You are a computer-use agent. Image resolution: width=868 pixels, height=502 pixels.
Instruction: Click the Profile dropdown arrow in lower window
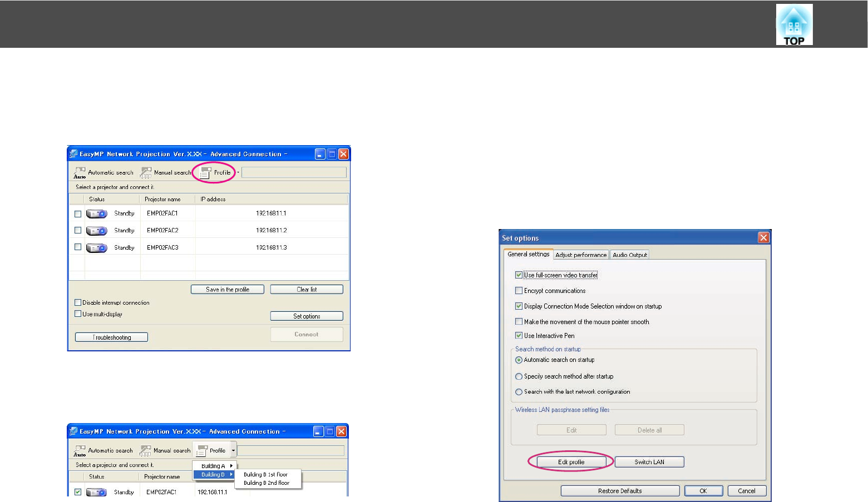(233, 451)
